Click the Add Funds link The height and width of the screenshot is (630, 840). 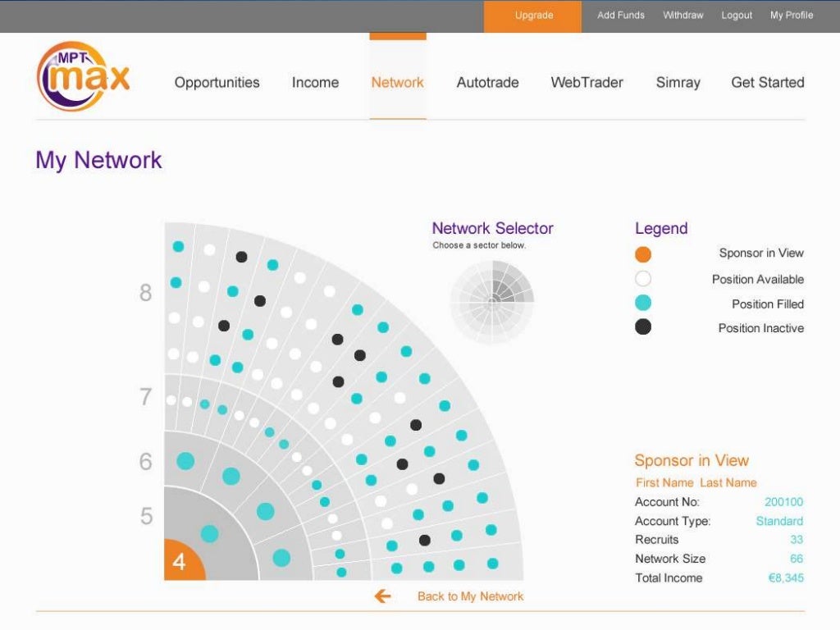(x=621, y=16)
